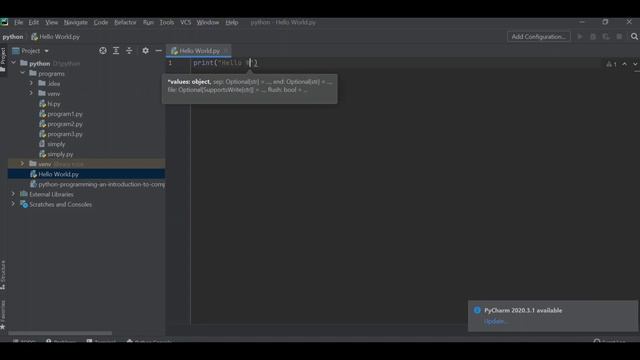Expand the .idea folder
The image size is (640, 360).
pyautogui.click(x=31, y=83)
